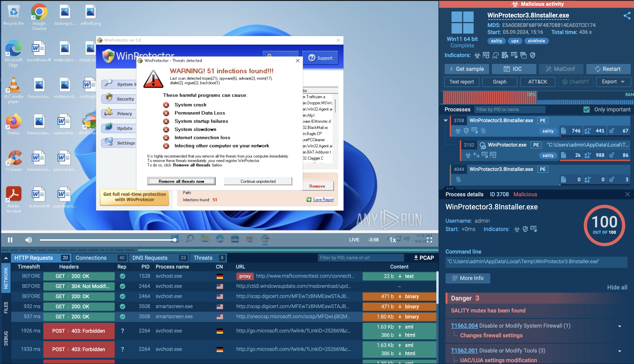Click the More Info button
The height and width of the screenshot is (364, 634).
468,278
